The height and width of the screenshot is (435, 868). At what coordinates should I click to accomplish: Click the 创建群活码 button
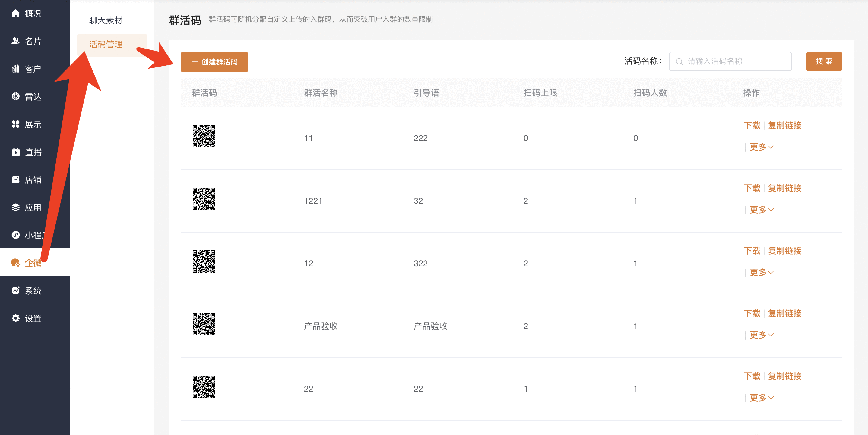(214, 62)
